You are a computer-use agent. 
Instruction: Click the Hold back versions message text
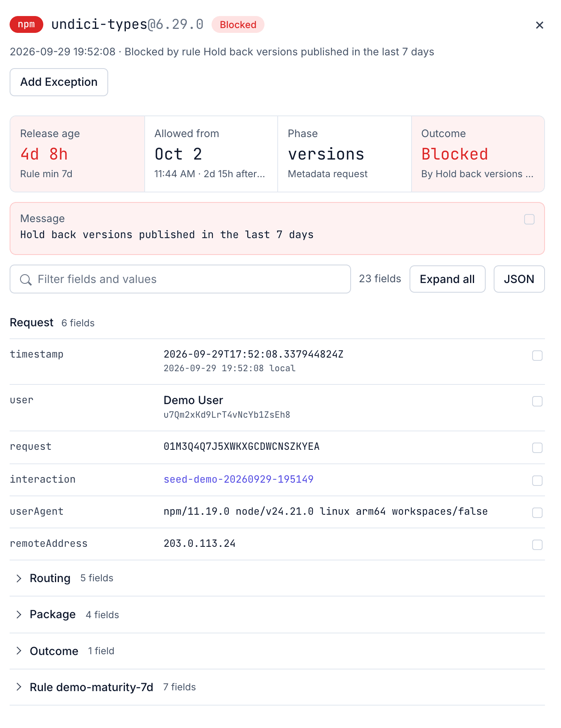[x=167, y=235]
